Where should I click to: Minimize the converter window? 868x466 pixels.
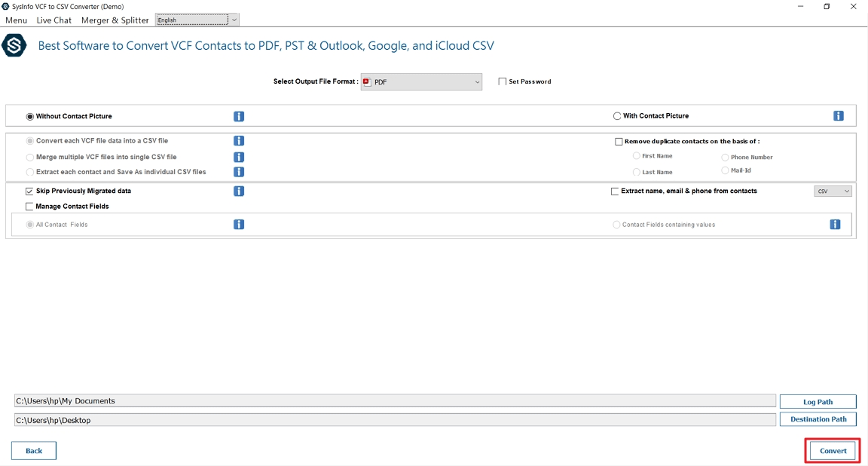800,7
